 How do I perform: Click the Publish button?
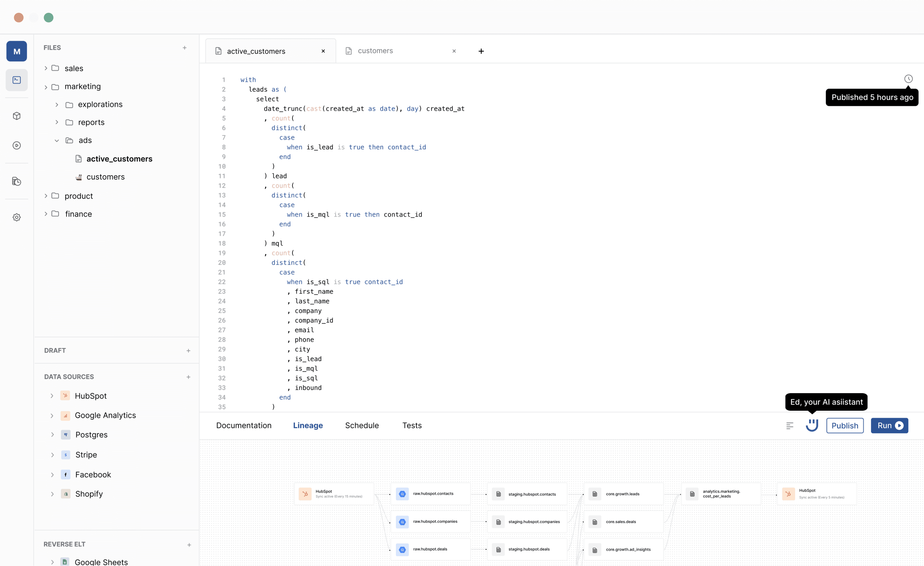click(x=845, y=425)
